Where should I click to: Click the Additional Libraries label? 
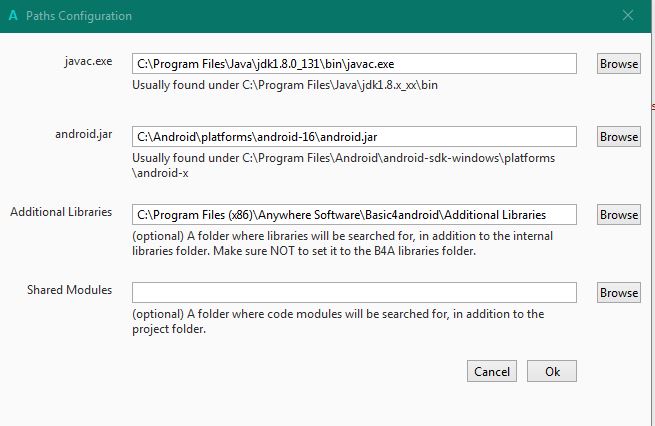click(x=61, y=212)
